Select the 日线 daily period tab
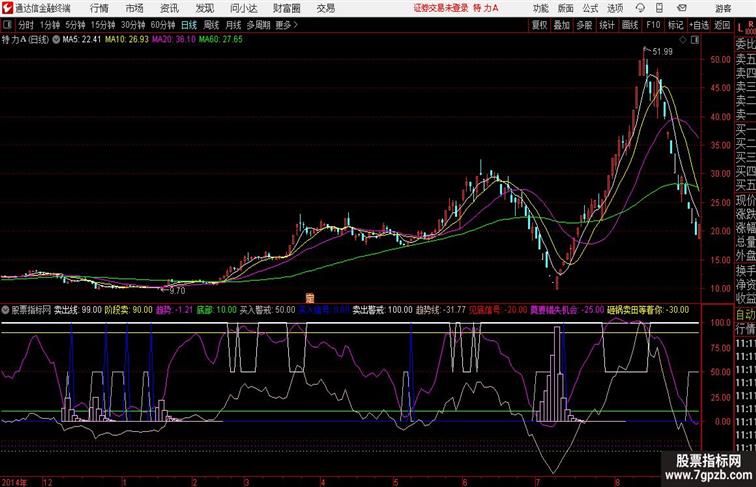The width and height of the screenshot is (756, 487). point(189,25)
